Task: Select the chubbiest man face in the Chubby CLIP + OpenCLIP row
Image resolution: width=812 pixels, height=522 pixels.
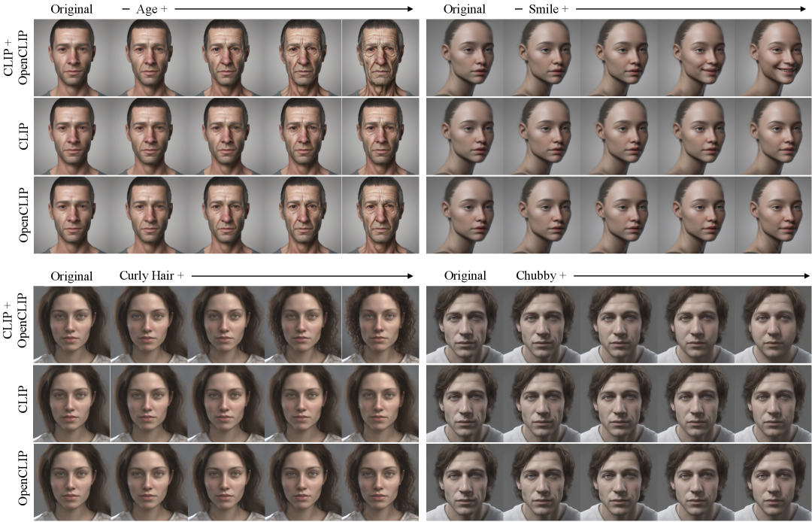Action: click(773, 323)
